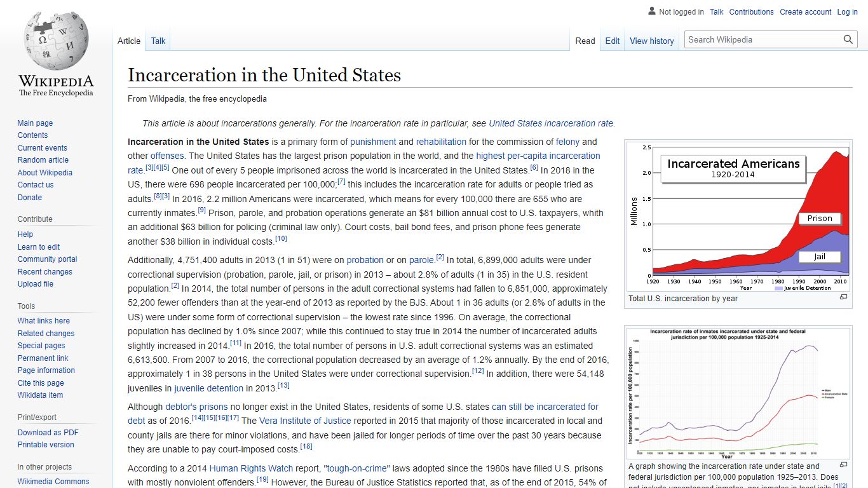
Task: Follow the probation link
Action: (365, 260)
